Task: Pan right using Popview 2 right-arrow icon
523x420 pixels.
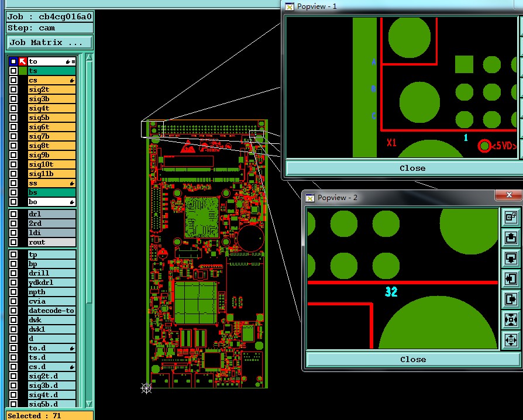Action: pos(511,299)
